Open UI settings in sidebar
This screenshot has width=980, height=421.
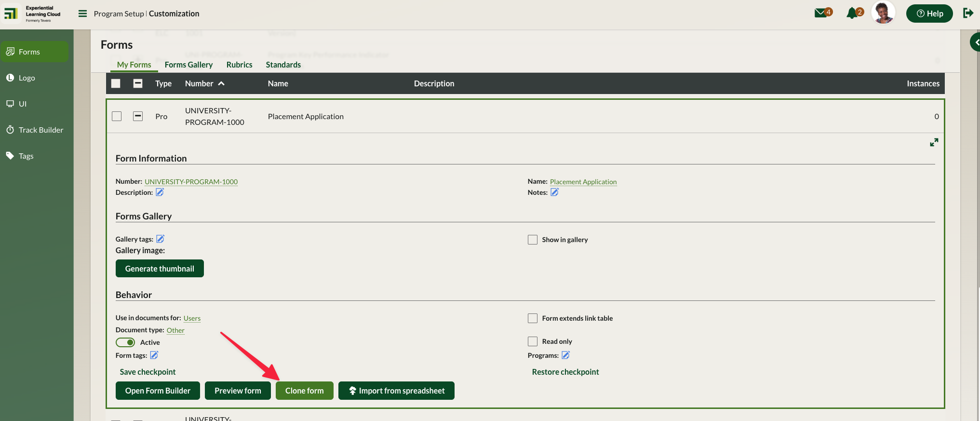click(34, 104)
